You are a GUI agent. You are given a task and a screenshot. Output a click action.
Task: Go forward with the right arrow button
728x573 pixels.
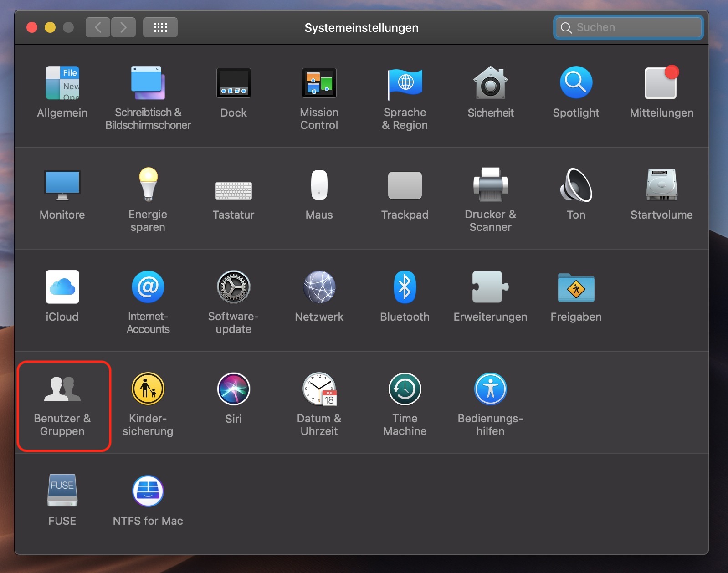tap(123, 27)
